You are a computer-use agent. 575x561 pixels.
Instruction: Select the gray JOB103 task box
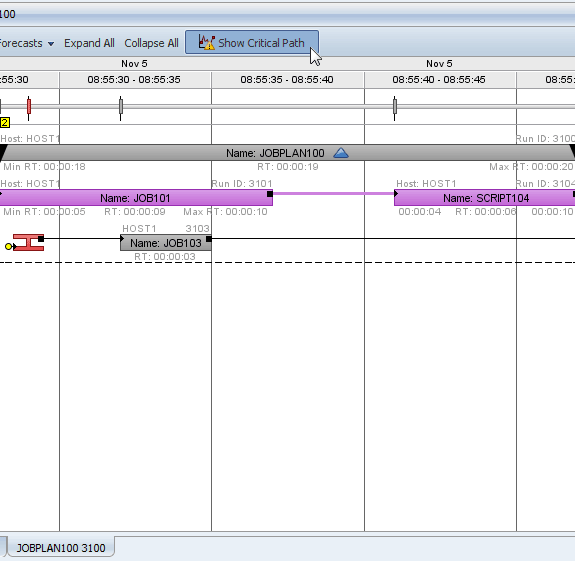[x=166, y=243]
